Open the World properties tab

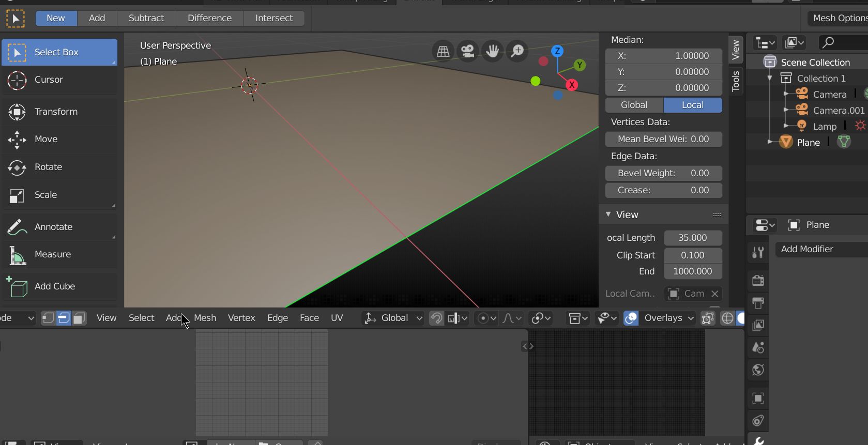coord(758,370)
